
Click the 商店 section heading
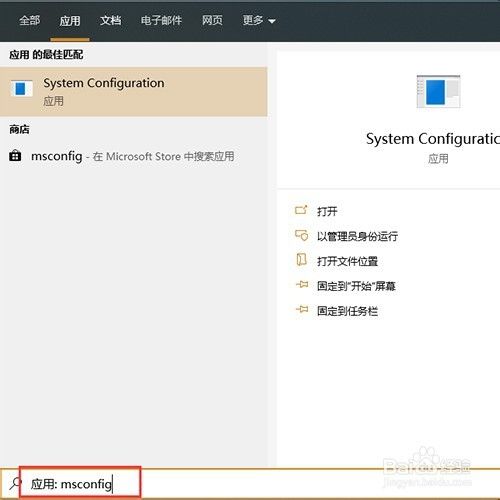point(19,129)
